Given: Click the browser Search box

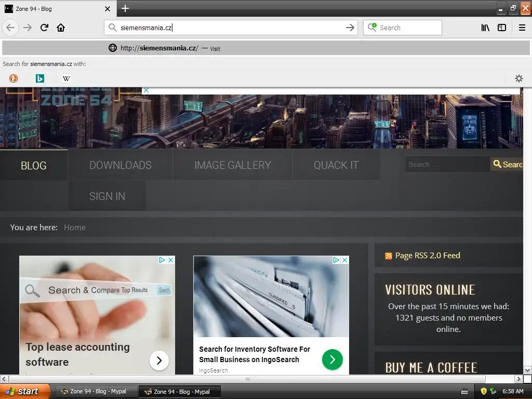Looking at the screenshot, I should click(403, 28).
